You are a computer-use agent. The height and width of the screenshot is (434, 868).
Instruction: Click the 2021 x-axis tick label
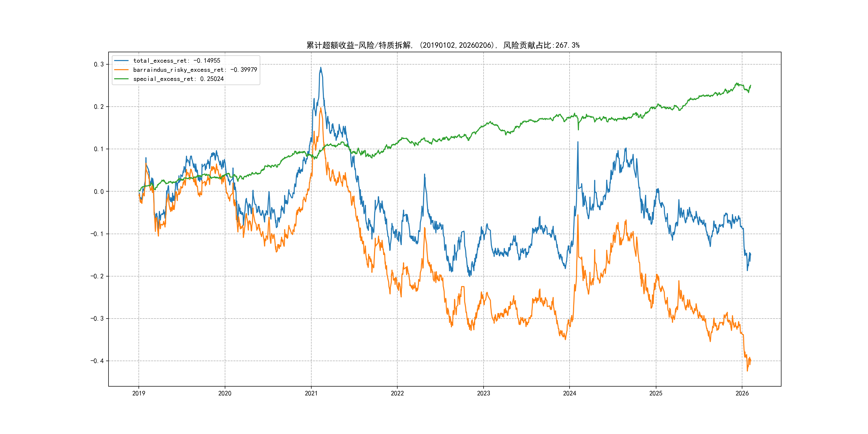(x=311, y=393)
